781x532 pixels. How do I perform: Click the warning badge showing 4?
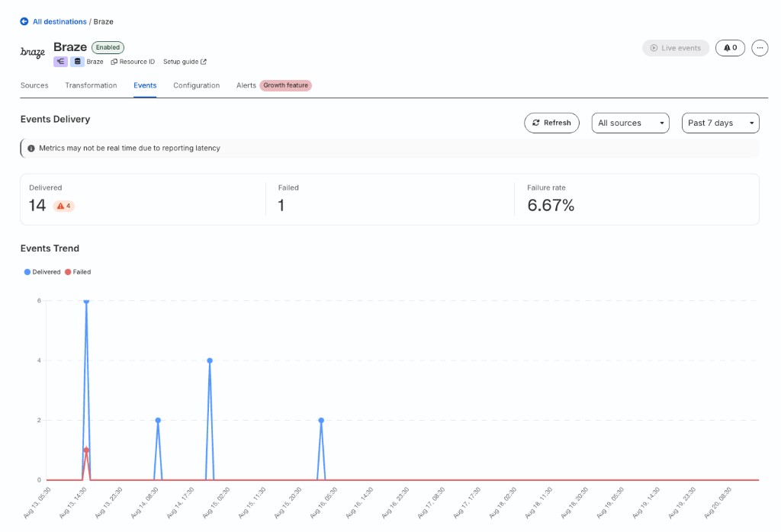[64, 206]
